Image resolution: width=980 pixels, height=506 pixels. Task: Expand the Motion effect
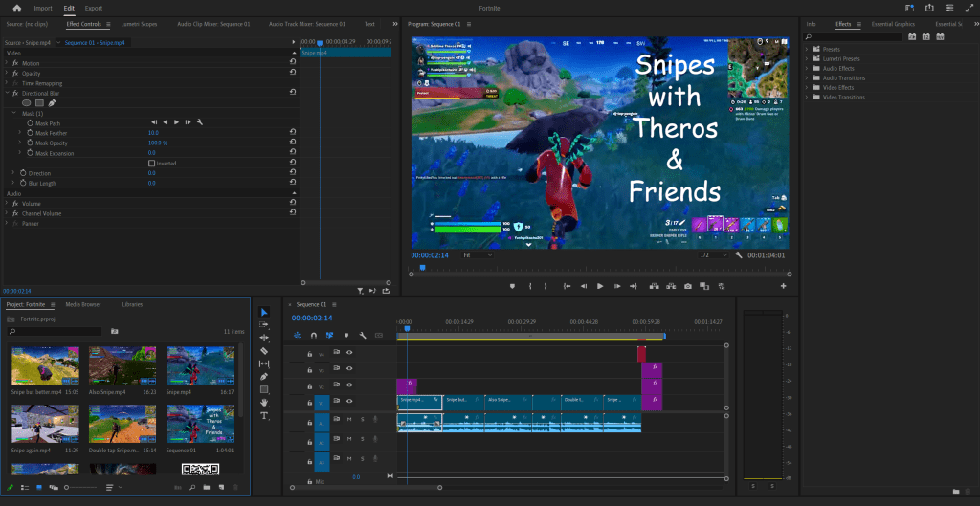point(7,64)
